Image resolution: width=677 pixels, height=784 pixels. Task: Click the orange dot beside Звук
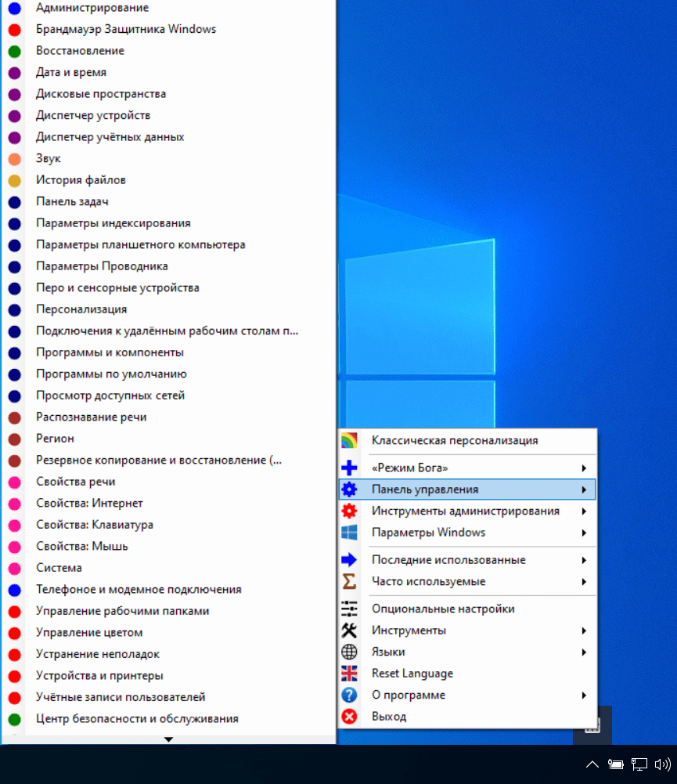click(15, 159)
